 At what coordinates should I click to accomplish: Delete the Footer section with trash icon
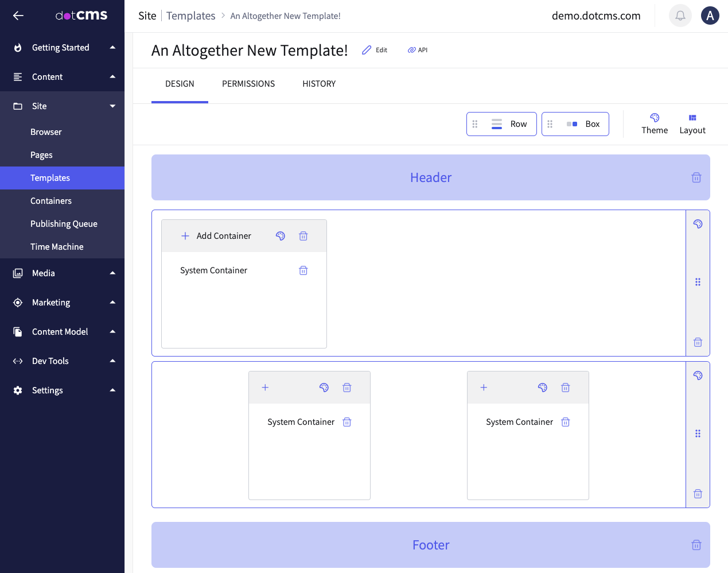(696, 545)
